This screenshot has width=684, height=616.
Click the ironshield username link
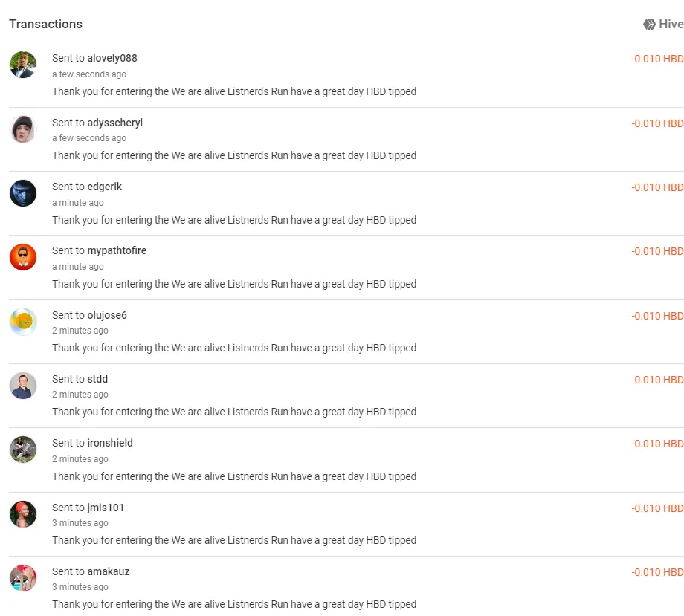pos(110,443)
